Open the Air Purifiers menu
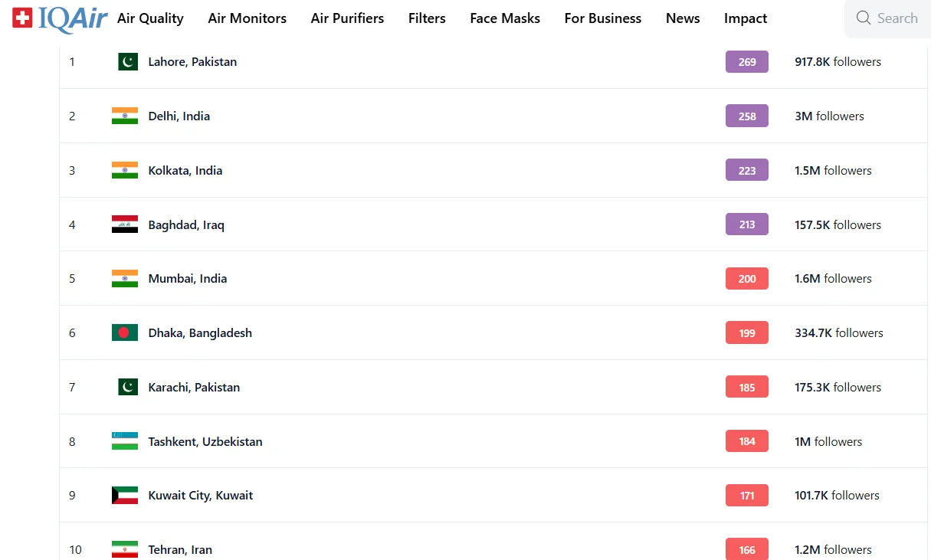Viewport: 931px width, 560px height. [x=347, y=18]
